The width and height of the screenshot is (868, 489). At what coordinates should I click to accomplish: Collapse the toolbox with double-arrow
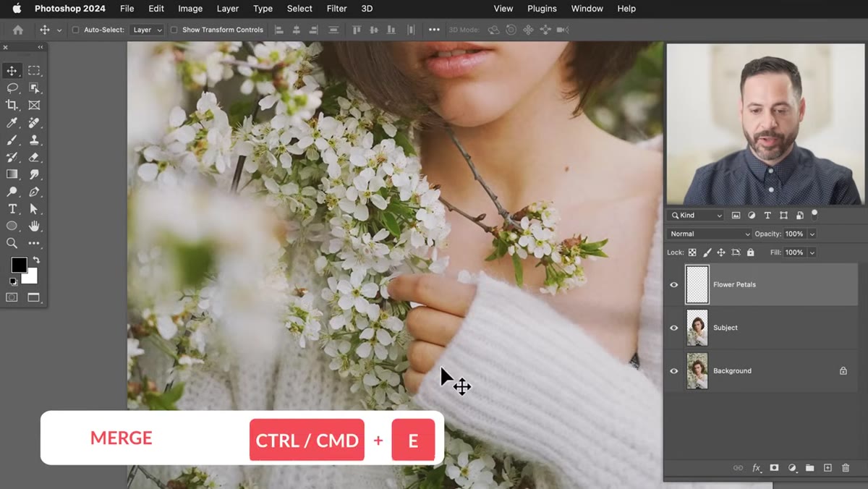41,47
